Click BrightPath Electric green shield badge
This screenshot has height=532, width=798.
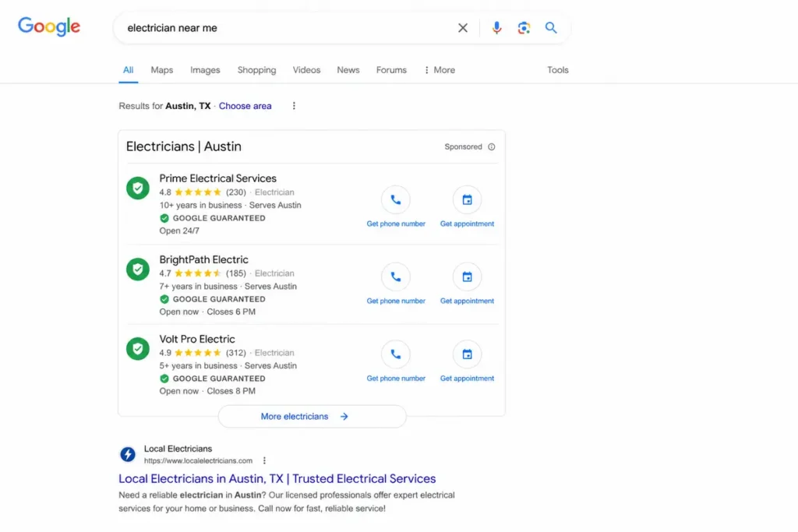138,269
